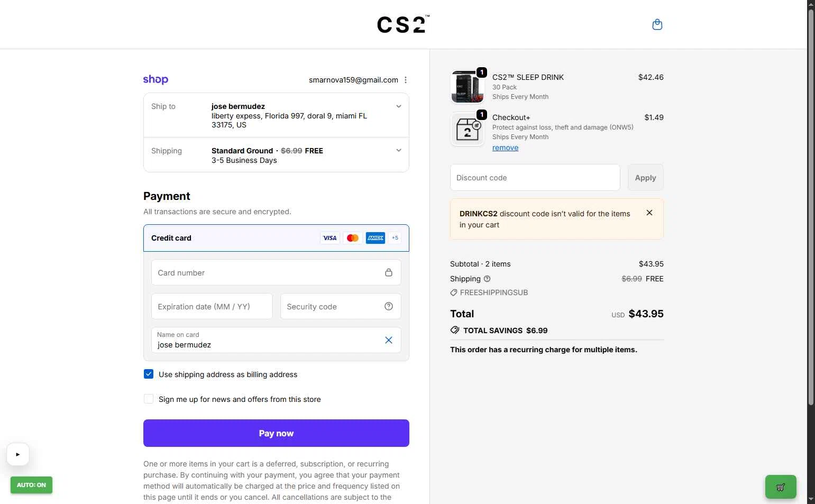Expand the Ship to address section
Image resolution: width=815 pixels, height=504 pixels.
(x=399, y=106)
